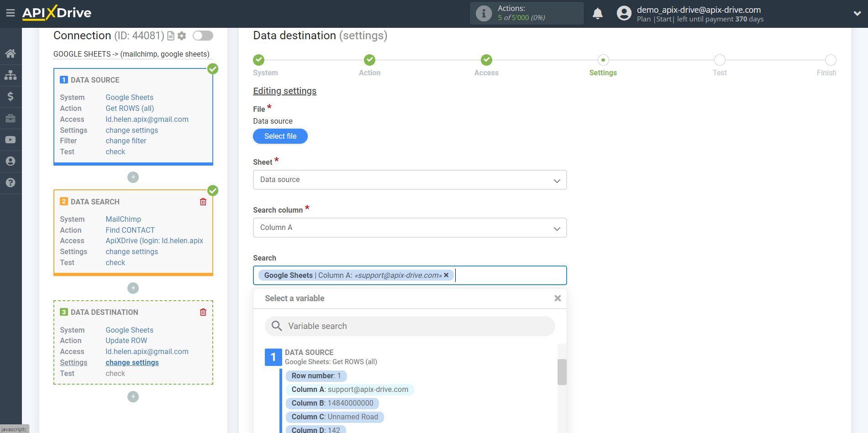Click the Actions 5 of 5'000 counter
868x433 pixels.
521,18
